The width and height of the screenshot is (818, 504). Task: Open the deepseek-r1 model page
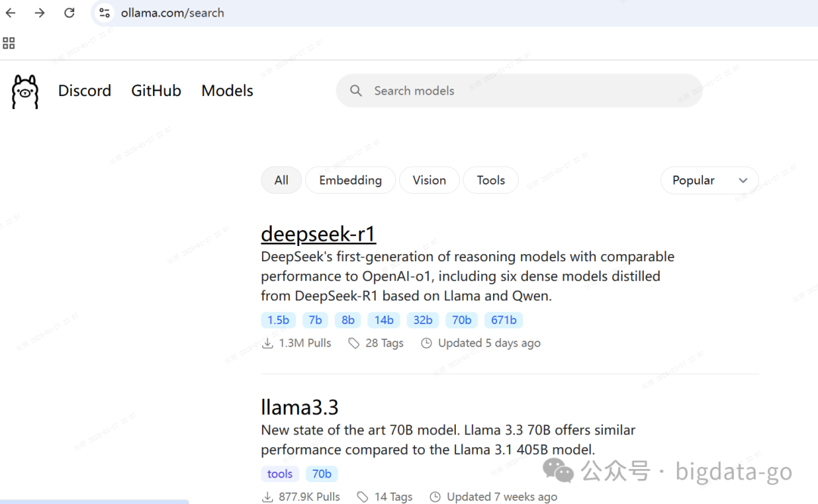click(318, 234)
